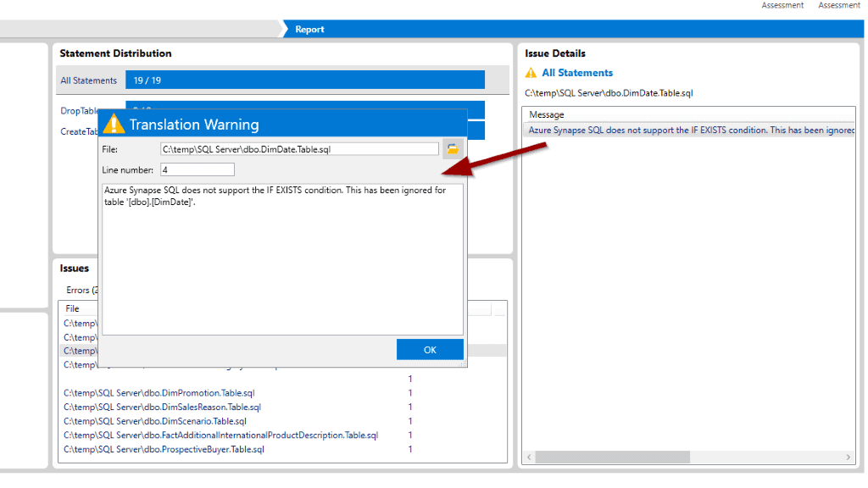Click the Translation Warning triangle icon
Screen dimensions: 868x488
[x=114, y=124]
